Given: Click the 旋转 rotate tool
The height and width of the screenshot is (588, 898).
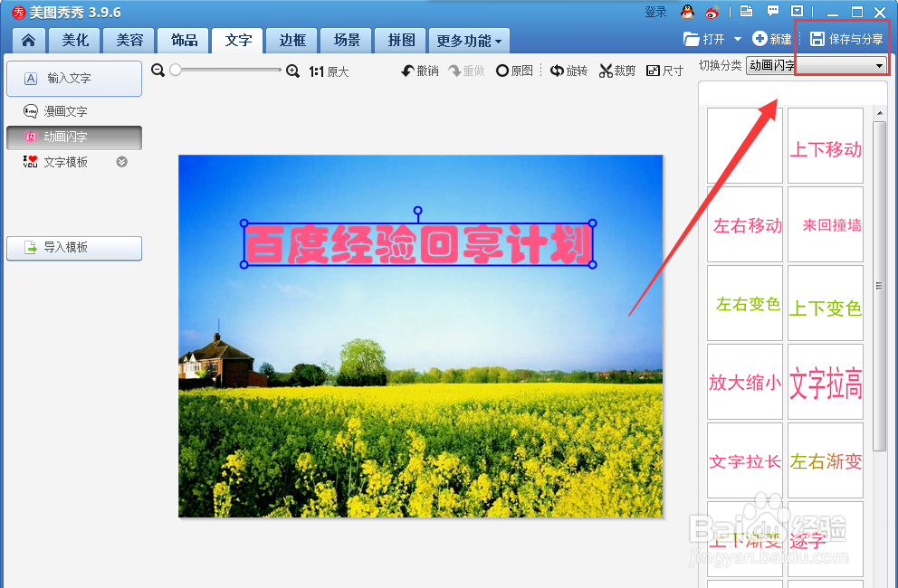Looking at the screenshot, I should pyautogui.click(x=568, y=71).
